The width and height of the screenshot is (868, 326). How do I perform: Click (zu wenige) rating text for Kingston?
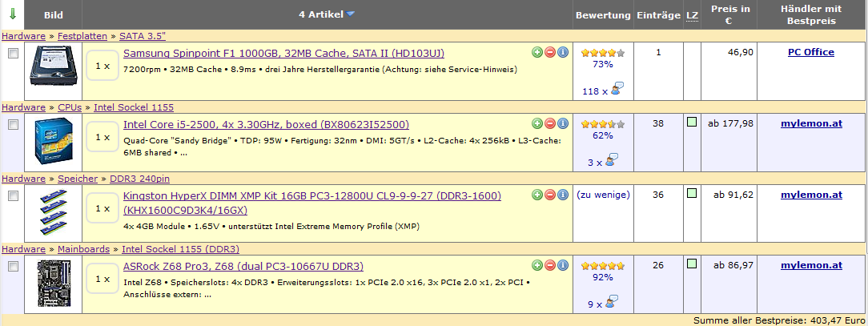pyautogui.click(x=603, y=195)
